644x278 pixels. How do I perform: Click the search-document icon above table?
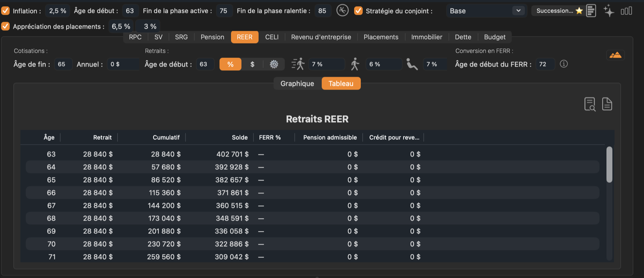590,104
